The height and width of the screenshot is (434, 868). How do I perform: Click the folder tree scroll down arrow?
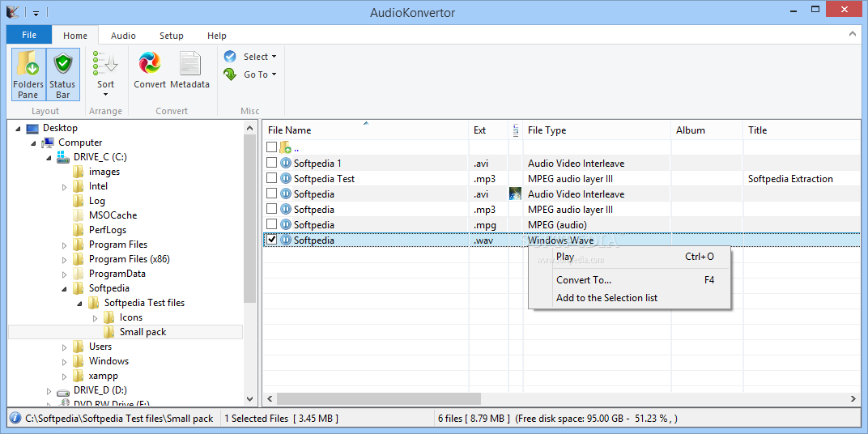click(x=250, y=399)
